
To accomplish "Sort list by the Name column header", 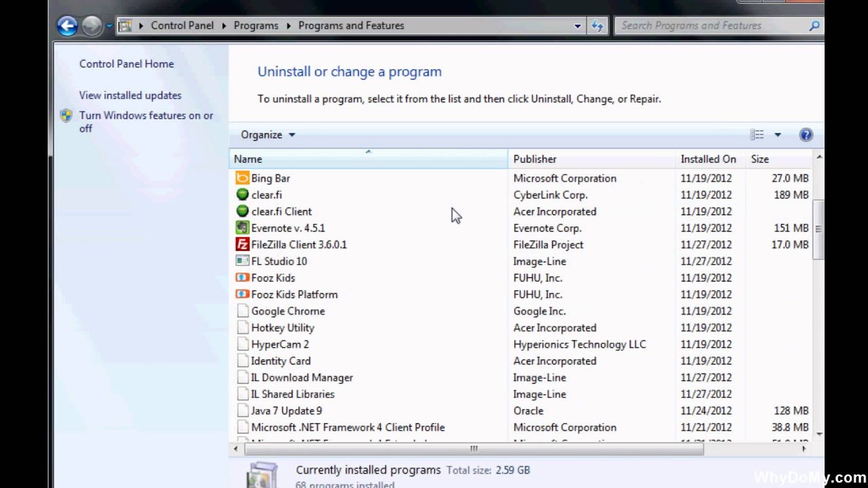I will [368, 159].
